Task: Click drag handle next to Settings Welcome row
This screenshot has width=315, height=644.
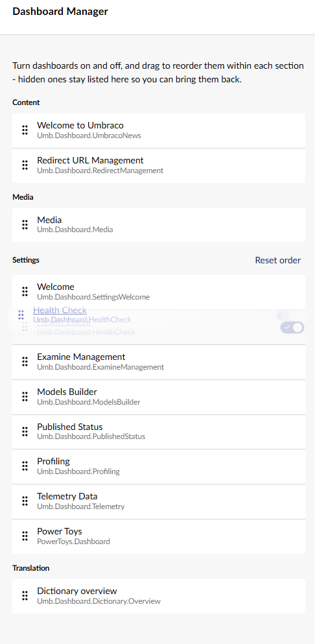Action: click(x=25, y=292)
